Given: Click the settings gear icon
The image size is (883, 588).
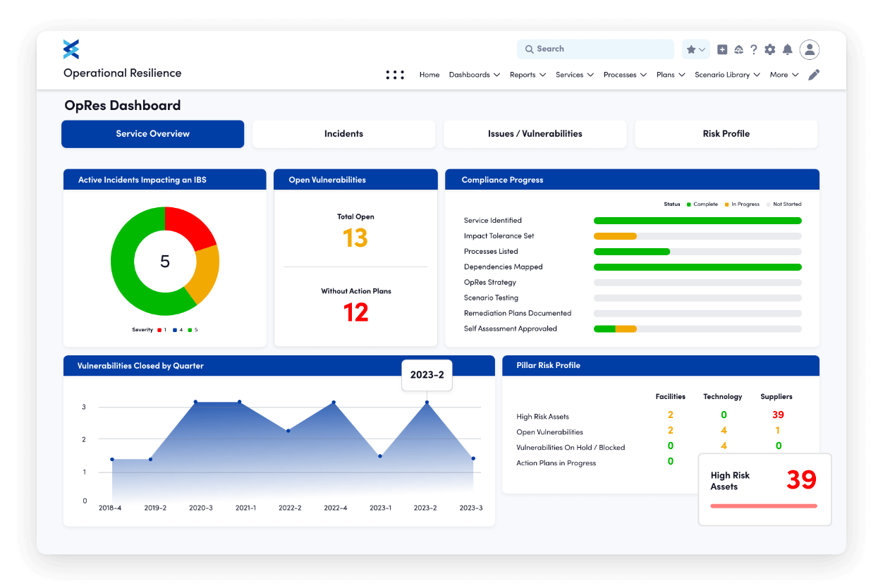Looking at the screenshot, I should pos(770,49).
